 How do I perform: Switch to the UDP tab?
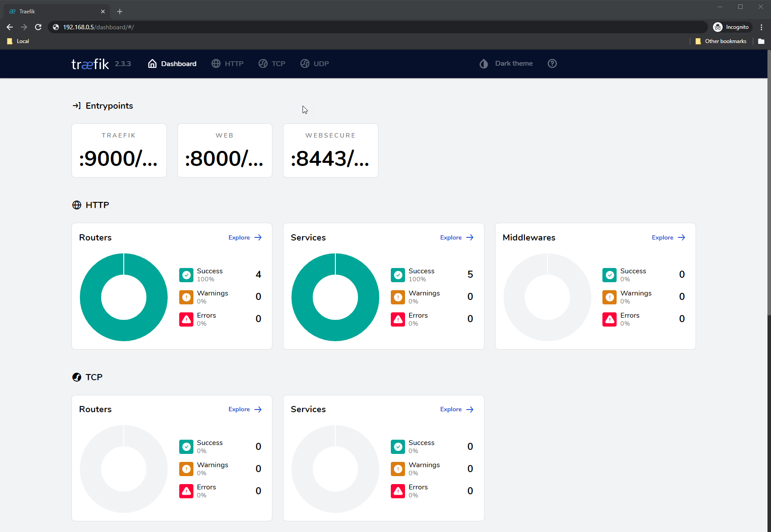[x=315, y=63]
